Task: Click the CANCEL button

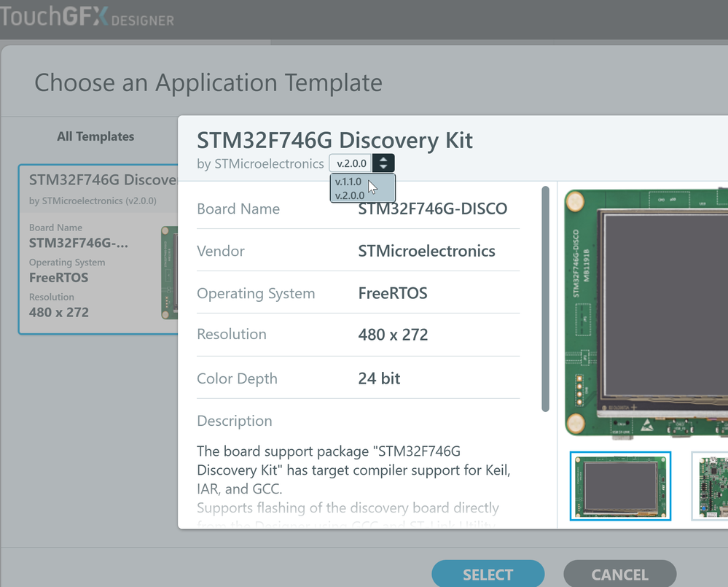Action: 620,575
